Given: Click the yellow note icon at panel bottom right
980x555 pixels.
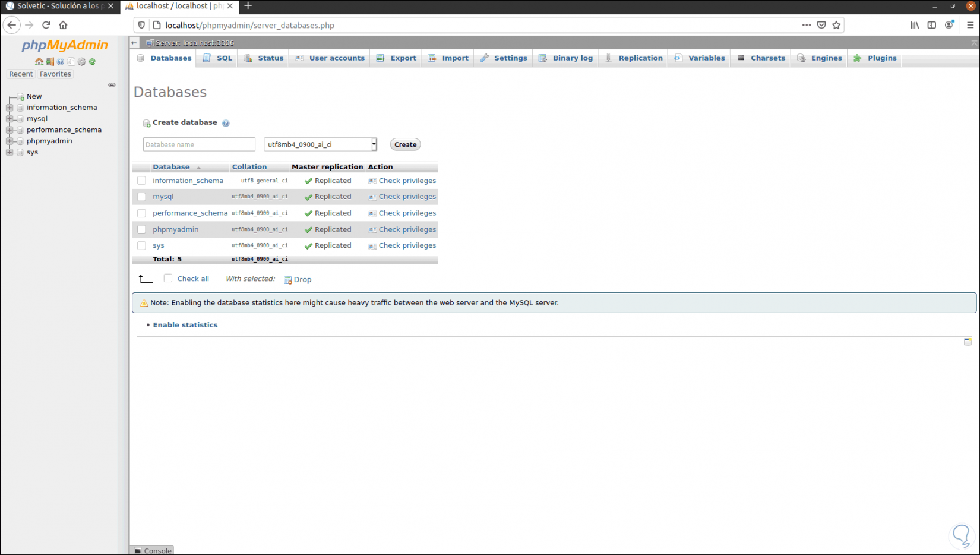Looking at the screenshot, I should pos(968,342).
